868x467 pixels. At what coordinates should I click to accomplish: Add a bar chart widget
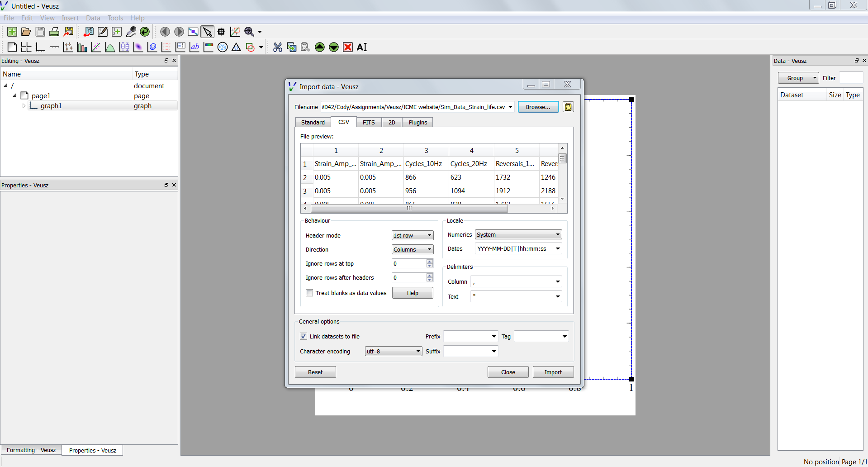[x=82, y=47]
